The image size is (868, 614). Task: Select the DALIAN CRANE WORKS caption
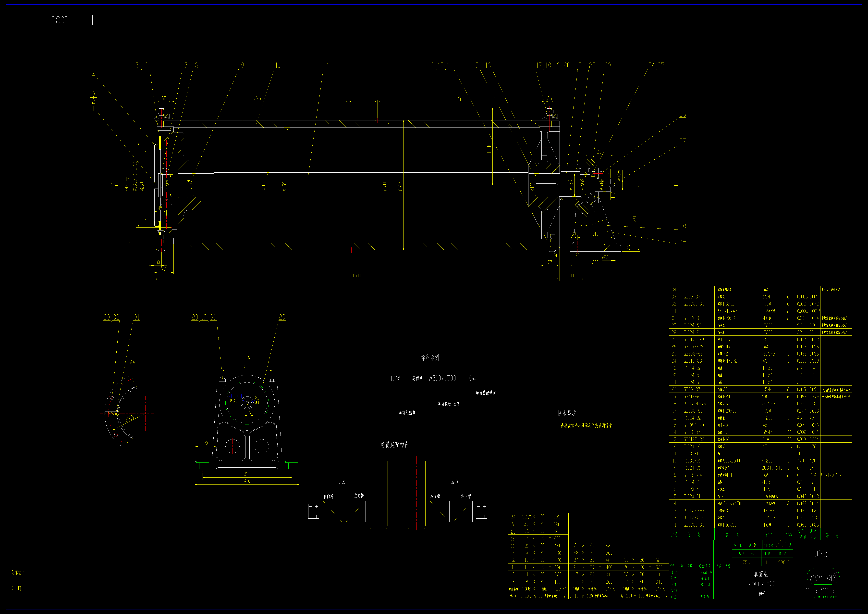825,597
